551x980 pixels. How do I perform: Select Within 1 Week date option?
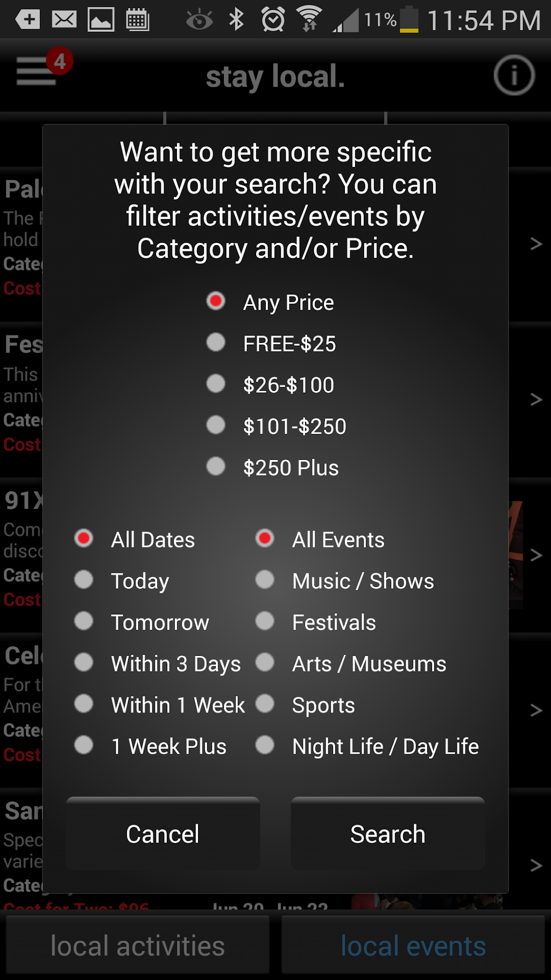tap(84, 704)
